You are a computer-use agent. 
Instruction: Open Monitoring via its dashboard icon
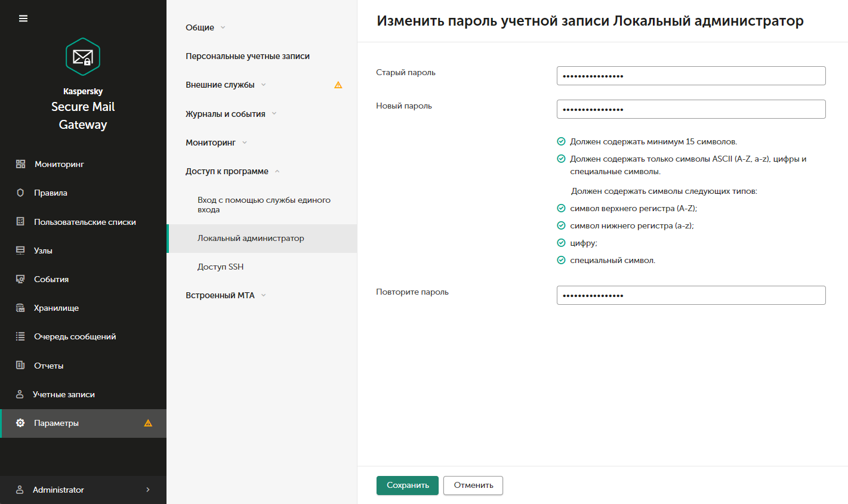(x=20, y=164)
